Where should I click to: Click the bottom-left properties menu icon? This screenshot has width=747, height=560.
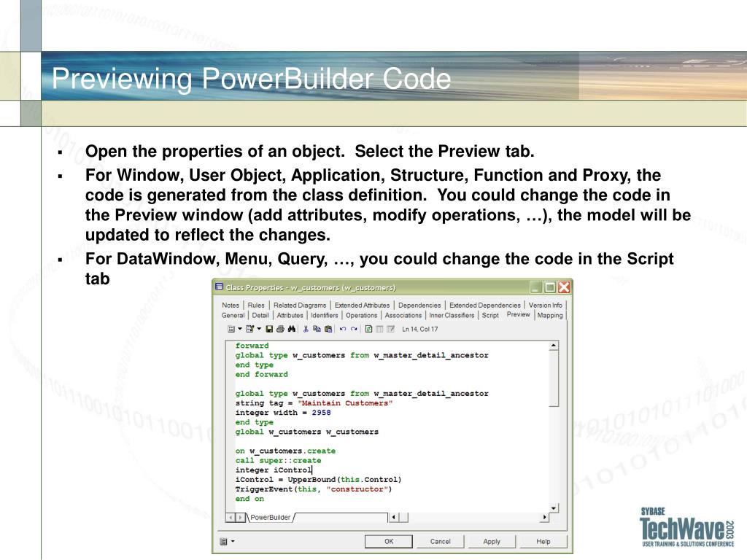coord(223,542)
